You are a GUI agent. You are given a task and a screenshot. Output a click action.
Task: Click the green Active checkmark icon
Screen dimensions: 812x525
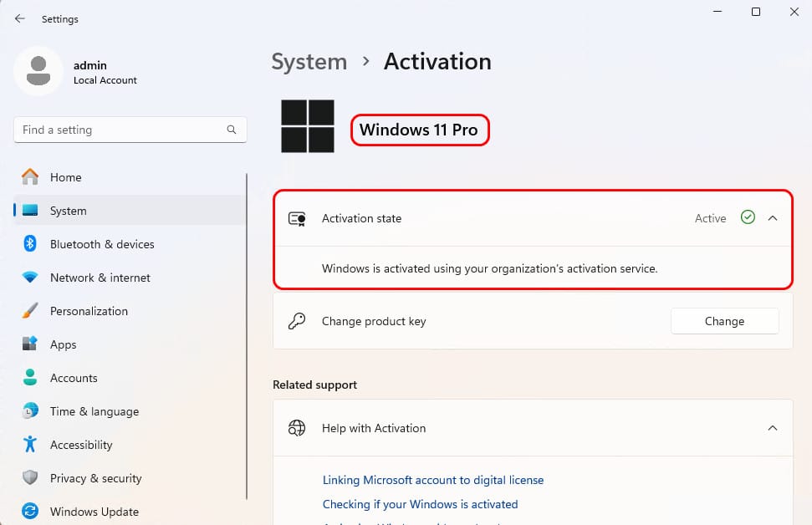point(748,217)
